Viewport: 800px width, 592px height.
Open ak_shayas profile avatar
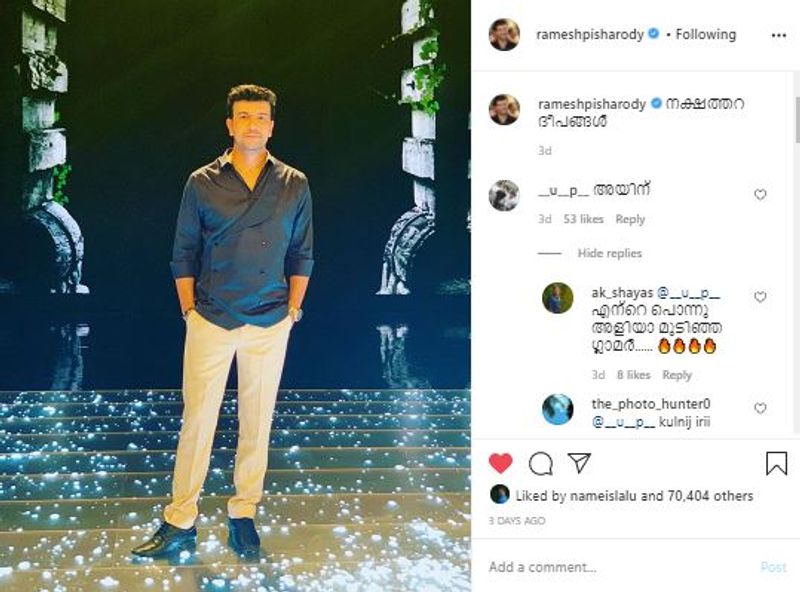tap(558, 298)
